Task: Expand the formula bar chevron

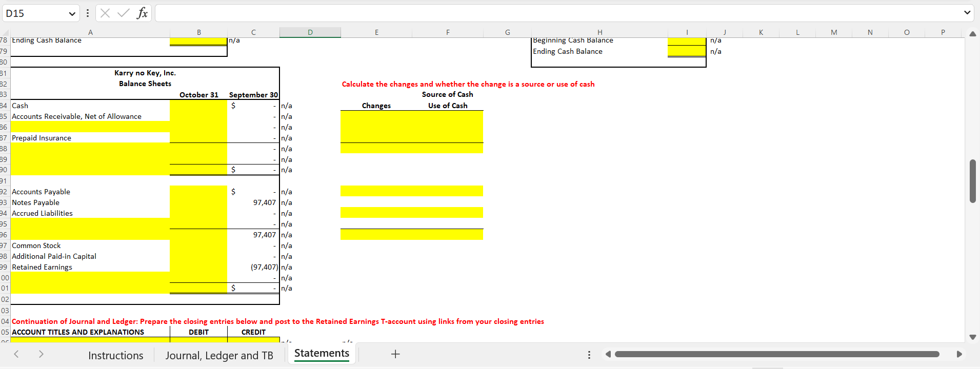Action: pyautogui.click(x=967, y=13)
